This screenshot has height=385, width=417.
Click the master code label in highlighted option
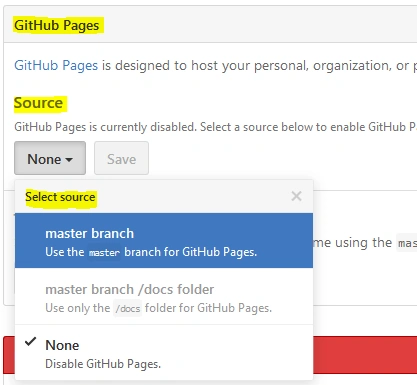[x=104, y=253]
